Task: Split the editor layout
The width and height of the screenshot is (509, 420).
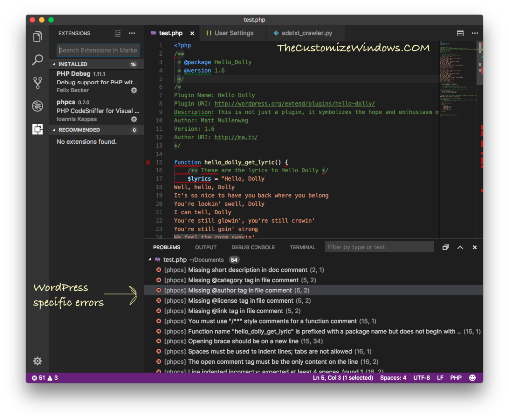Action: [460, 33]
